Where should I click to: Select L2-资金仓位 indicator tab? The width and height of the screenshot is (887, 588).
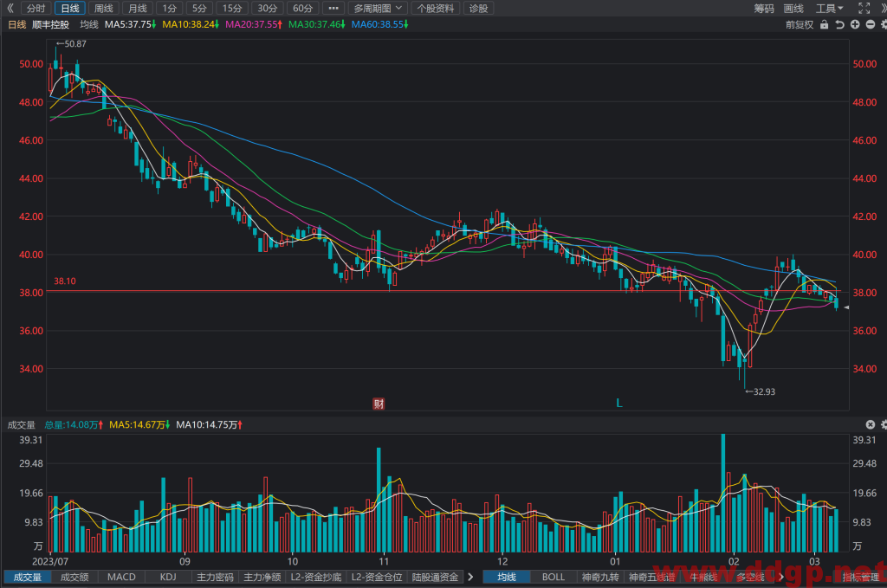coord(377,577)
